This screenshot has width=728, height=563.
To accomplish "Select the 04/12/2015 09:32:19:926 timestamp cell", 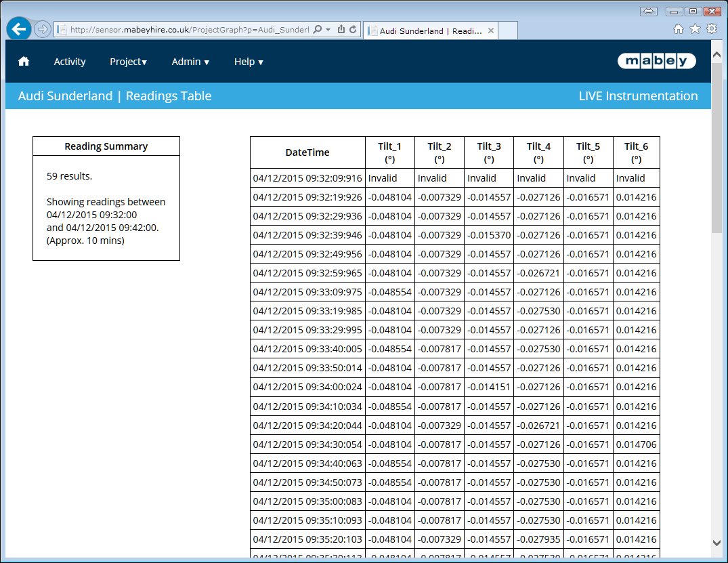I will pos(307,197).
